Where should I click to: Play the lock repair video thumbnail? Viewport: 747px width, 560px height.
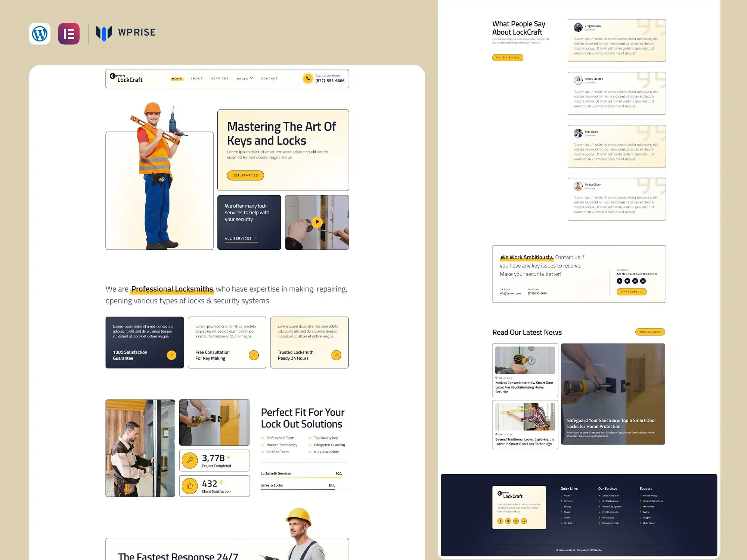tap(317, 222)
